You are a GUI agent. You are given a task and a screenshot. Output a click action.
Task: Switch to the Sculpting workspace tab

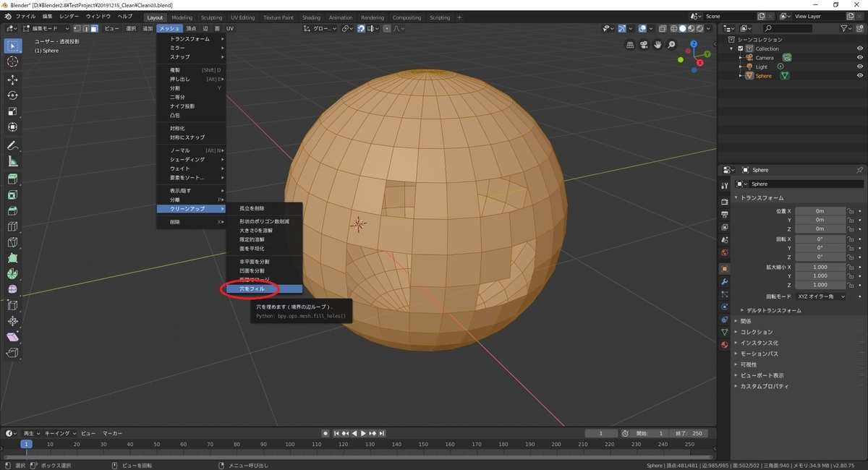click(x=211, y=17)
